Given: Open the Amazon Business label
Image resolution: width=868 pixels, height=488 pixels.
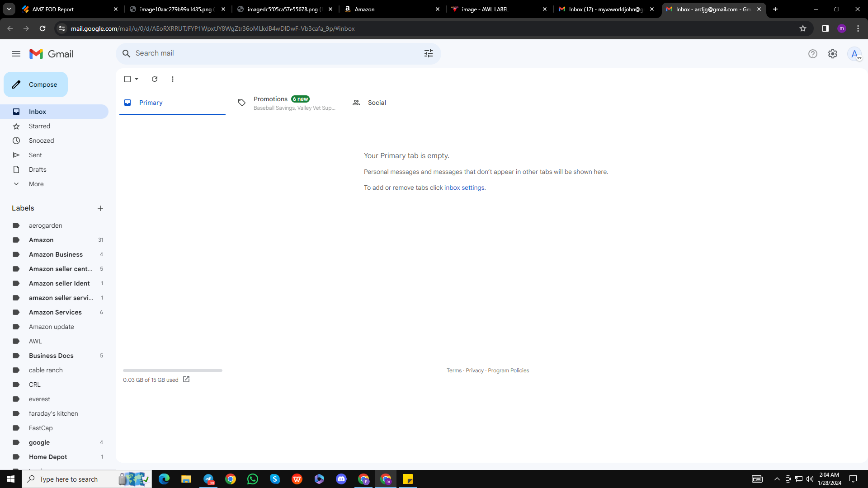Looking at the screenshot, I should [54, 254].
